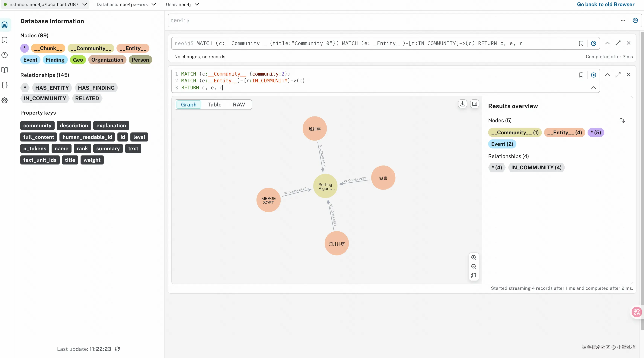Click Go back to old Browser link
Image resolution: width=644 pixels, height=358 pixels.
coord(605,5)
